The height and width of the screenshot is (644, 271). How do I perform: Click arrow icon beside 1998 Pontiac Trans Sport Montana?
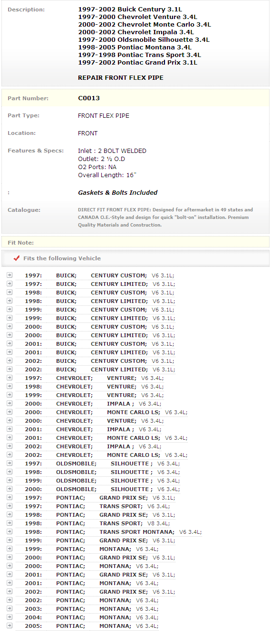pyautogui.click(x=10, y=531)
